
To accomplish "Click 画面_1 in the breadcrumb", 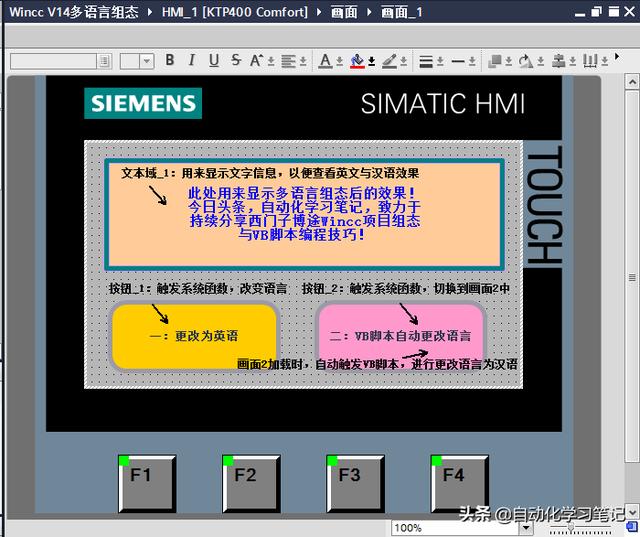I will coord(402,12).
